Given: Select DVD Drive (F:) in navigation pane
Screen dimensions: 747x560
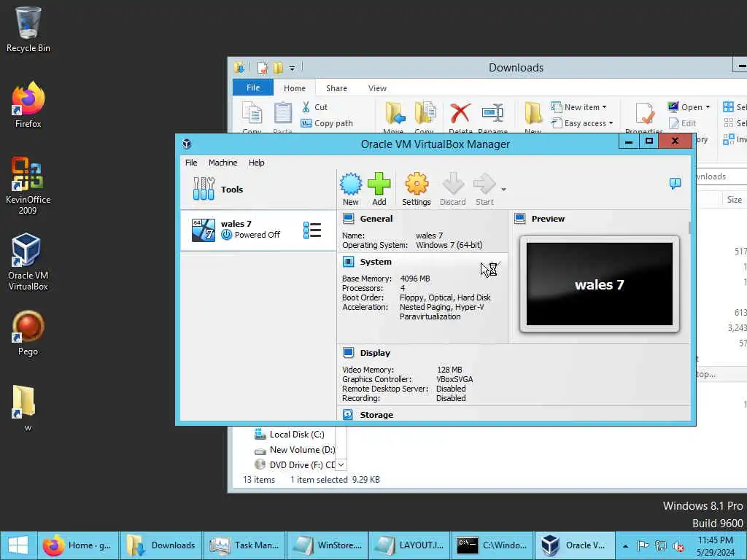Looking at the screenshot, I should [x=295, y=464].
